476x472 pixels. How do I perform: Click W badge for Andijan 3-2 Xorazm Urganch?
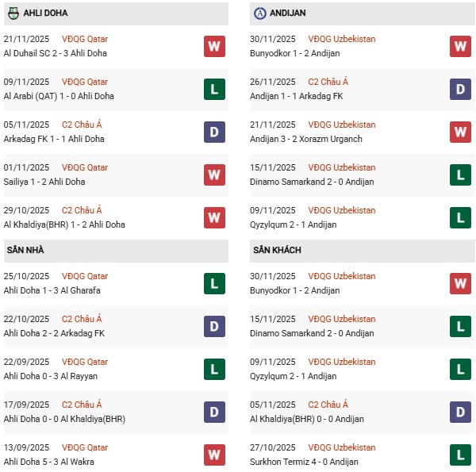[x=460, y=132]
